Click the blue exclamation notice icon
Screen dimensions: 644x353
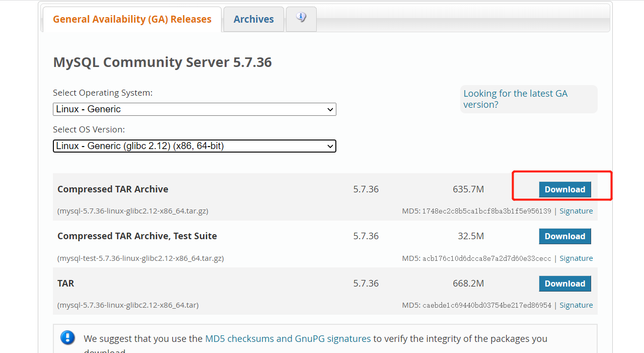pyautogui.click(x=67, y=338)
